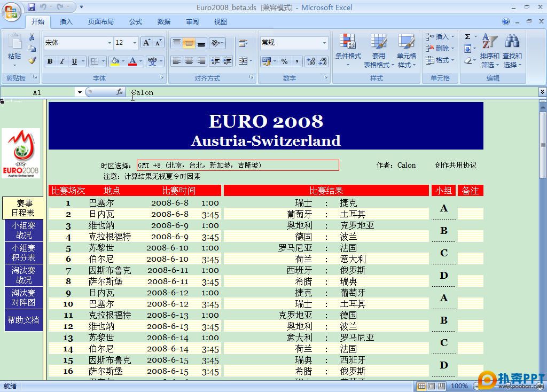Click the merge and center icon
The height and width of the screenshot is (392, 547).
pos(243,61)
